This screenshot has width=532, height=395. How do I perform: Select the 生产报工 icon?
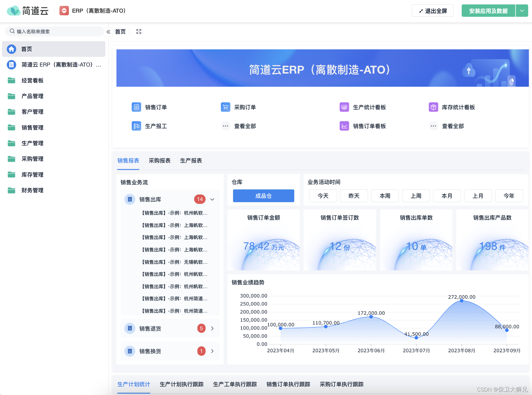click(136, 126)
